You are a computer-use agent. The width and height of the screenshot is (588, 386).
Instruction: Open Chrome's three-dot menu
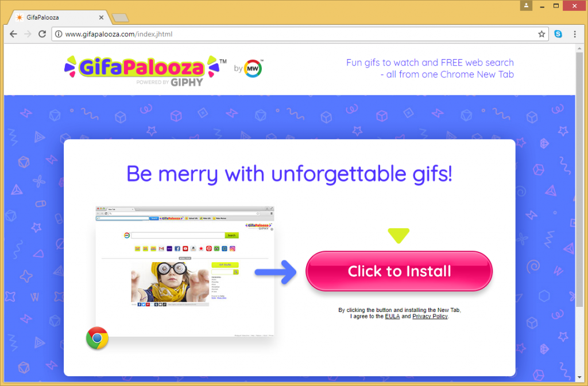pyautogui.click(x=575, y=34)
